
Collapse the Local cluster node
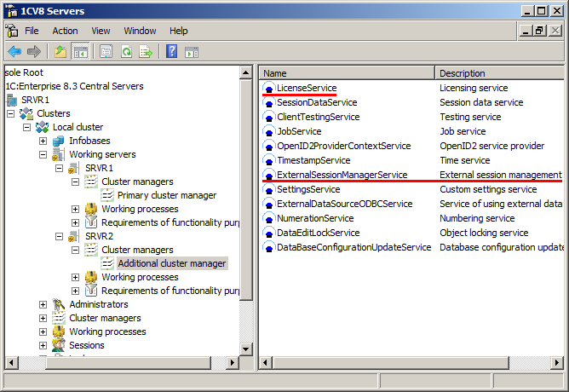[x=26, y=128]
